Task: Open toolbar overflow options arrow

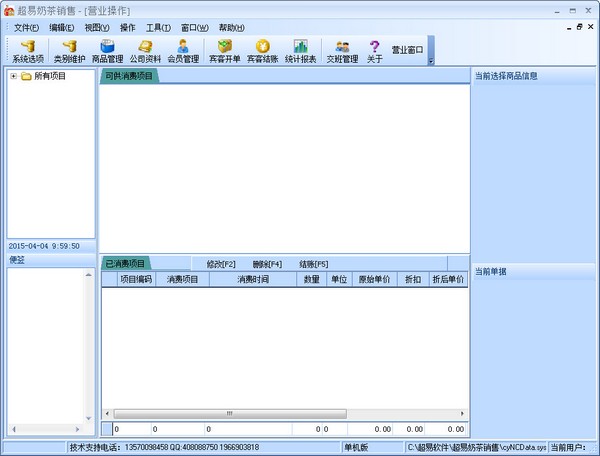Action: (431, 61)
